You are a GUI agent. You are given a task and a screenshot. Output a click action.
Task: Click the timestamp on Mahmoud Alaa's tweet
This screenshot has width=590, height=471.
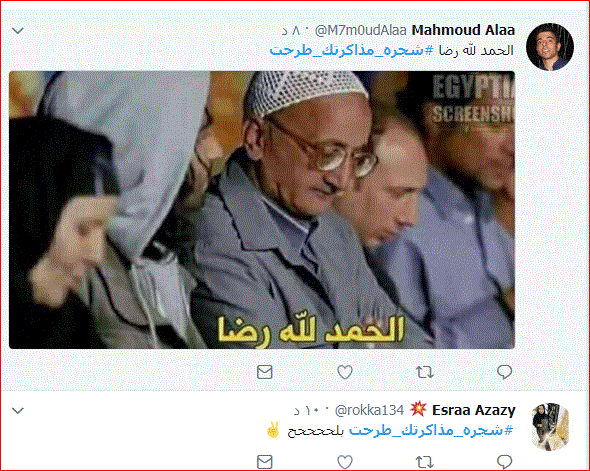291,31
